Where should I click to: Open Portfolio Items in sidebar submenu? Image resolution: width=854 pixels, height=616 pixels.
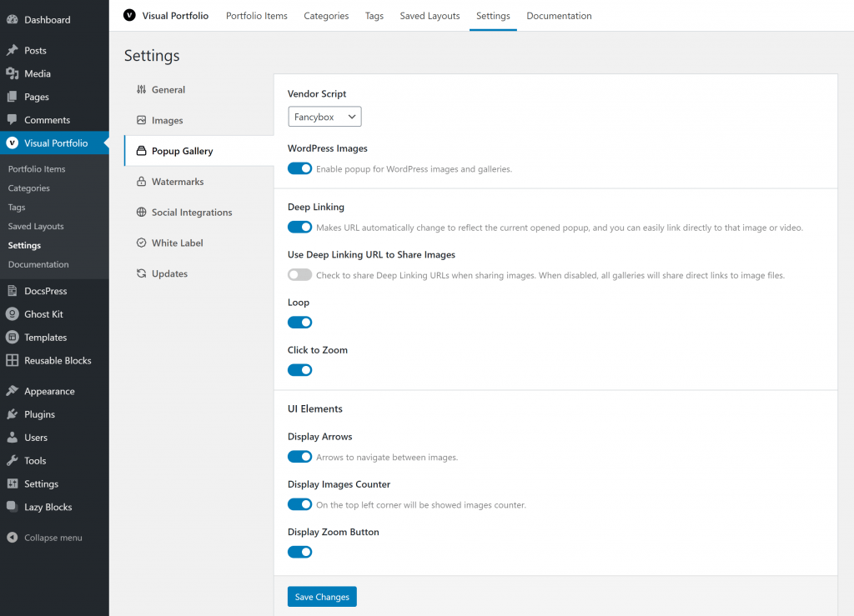point(37,168)
